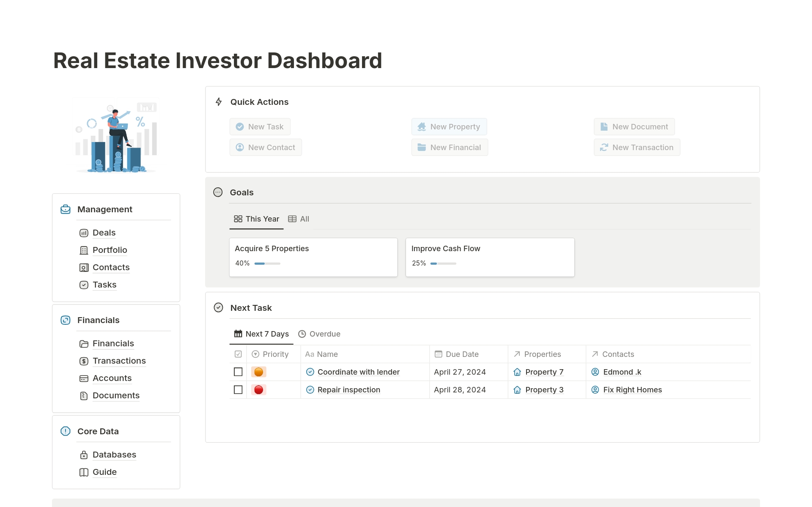Click the Transactions dollar icon
The height and width of the screenshot is (507, 812).
click(x=84, y=361)
